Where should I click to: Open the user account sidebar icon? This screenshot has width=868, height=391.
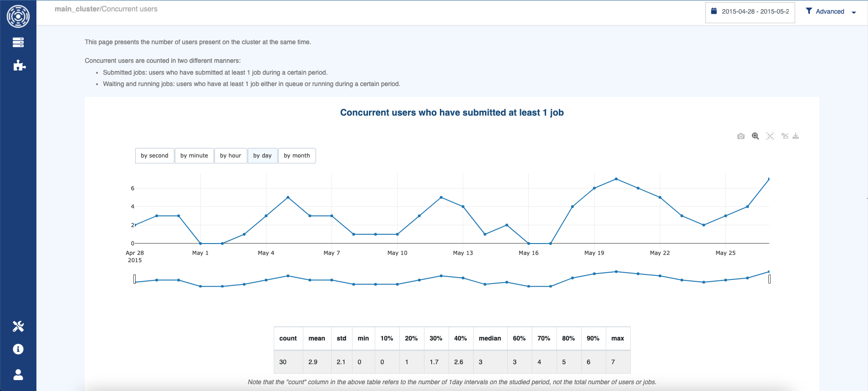[x=18, y=375]
